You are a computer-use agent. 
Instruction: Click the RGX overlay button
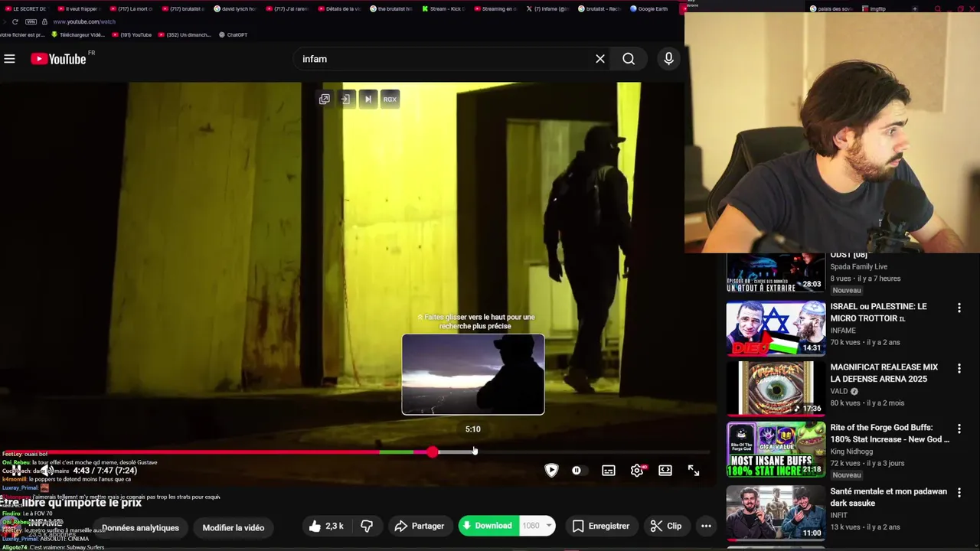[390, 99]
